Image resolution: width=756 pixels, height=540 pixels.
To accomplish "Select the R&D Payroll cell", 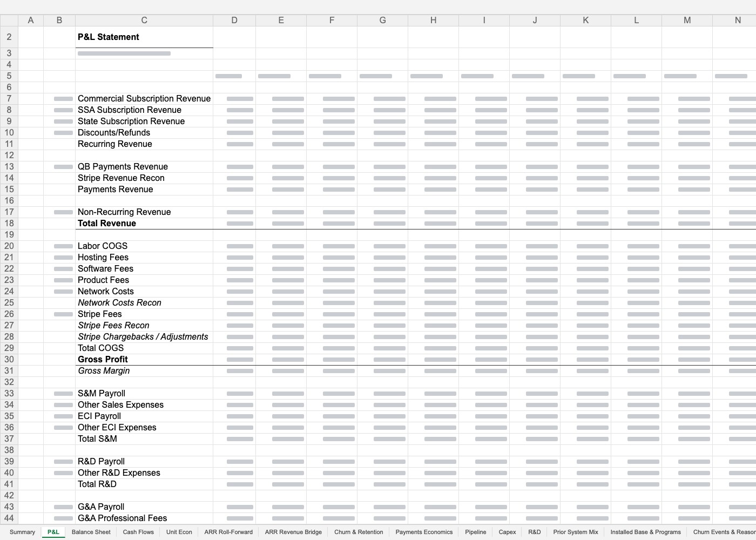I will [144, 462].
